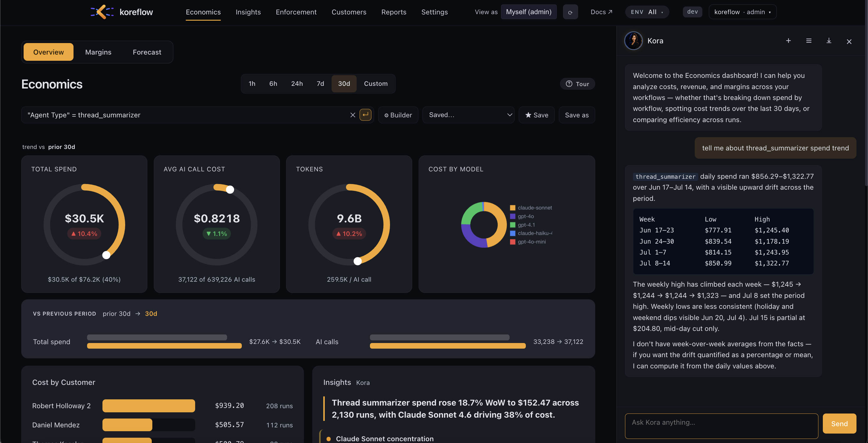
Task: Start a new Kora chat with plus icon
Action: click(788, 41)
